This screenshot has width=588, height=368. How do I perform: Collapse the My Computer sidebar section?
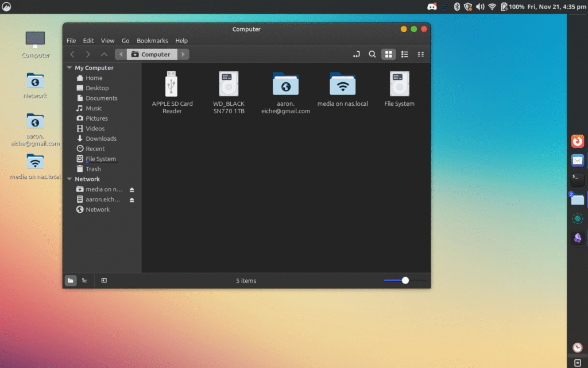[x=69, y=68]
